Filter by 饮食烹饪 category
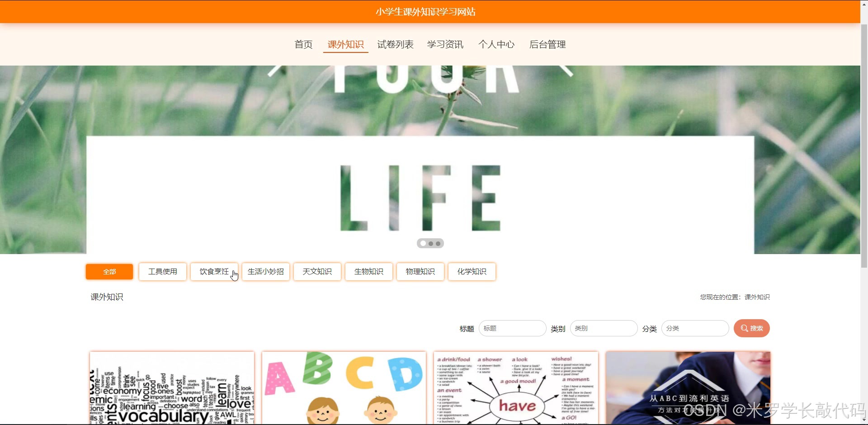Image resolution: width=868 pixels, height=425 pixels. pos(214,271)
